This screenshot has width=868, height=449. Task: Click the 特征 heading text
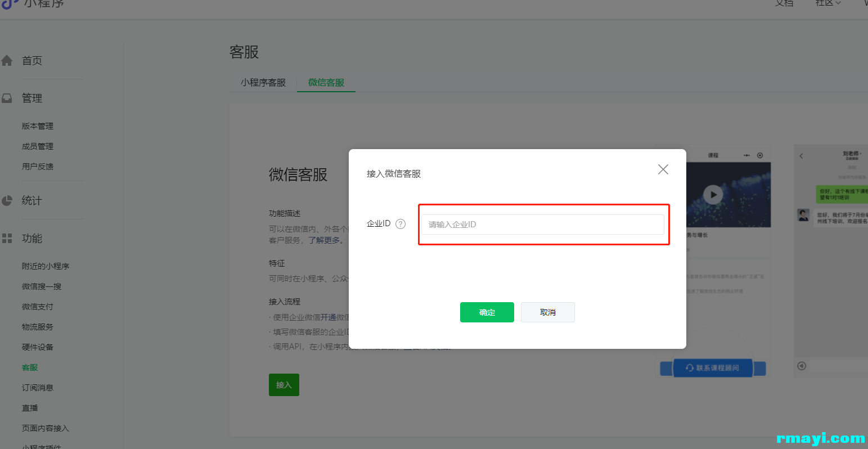(x=277, y=263)
